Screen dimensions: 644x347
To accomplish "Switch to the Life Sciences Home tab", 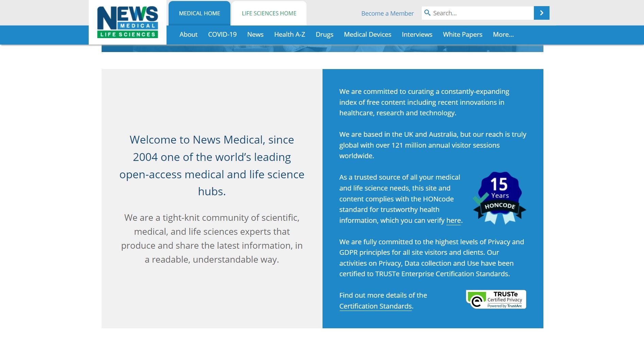I will (269, 13).
